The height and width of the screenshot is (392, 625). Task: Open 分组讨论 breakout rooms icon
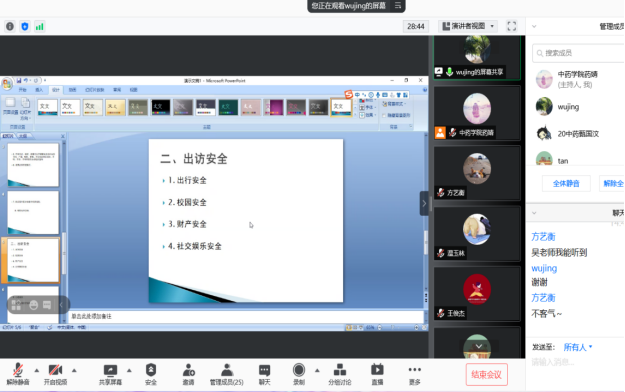(x=340, y=370)
